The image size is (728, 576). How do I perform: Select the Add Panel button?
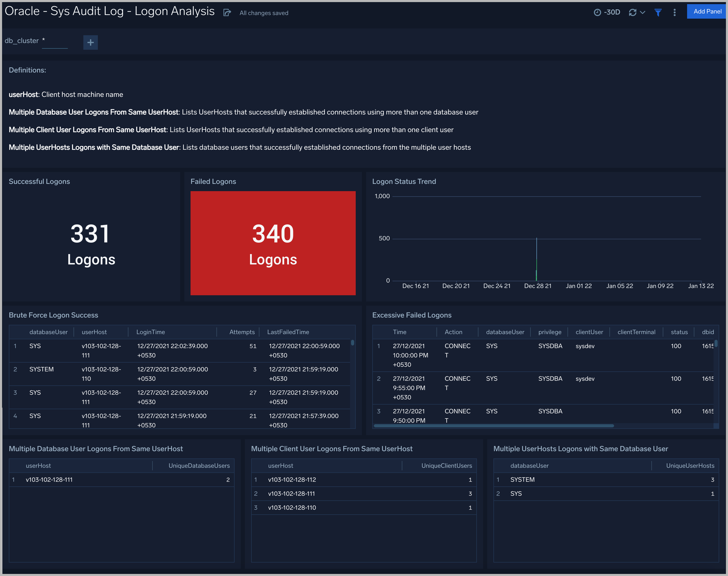(707, 11)
